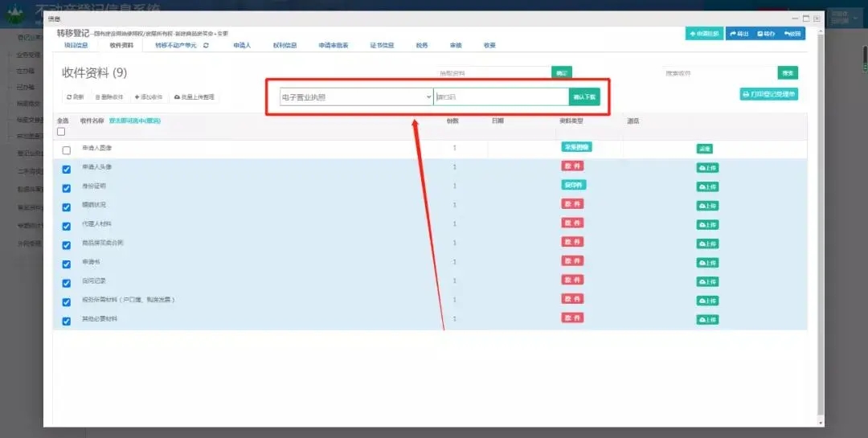Upload file for the 申请书 row
Viewport: 868px width, 438px height.
pos(706,263)
